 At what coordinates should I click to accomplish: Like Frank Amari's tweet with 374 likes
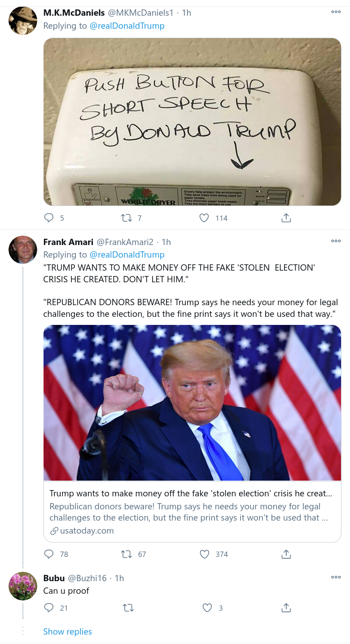(x=204, y=554)
